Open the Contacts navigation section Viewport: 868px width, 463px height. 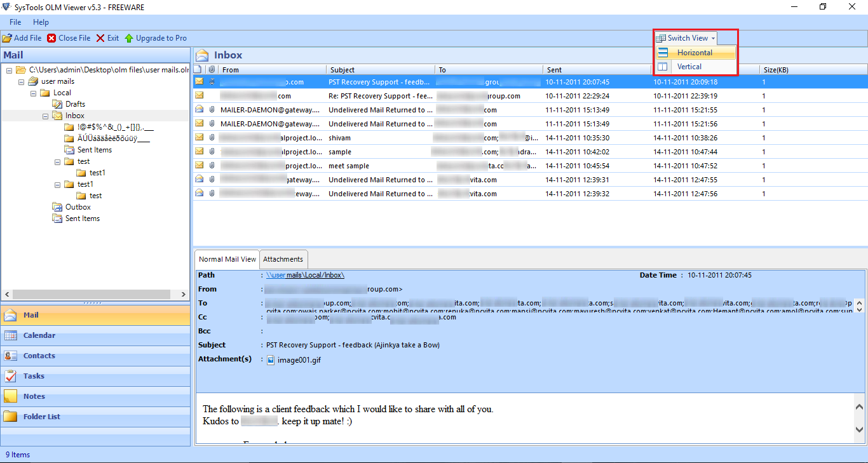pyautogui.click(x=95, y=356)
